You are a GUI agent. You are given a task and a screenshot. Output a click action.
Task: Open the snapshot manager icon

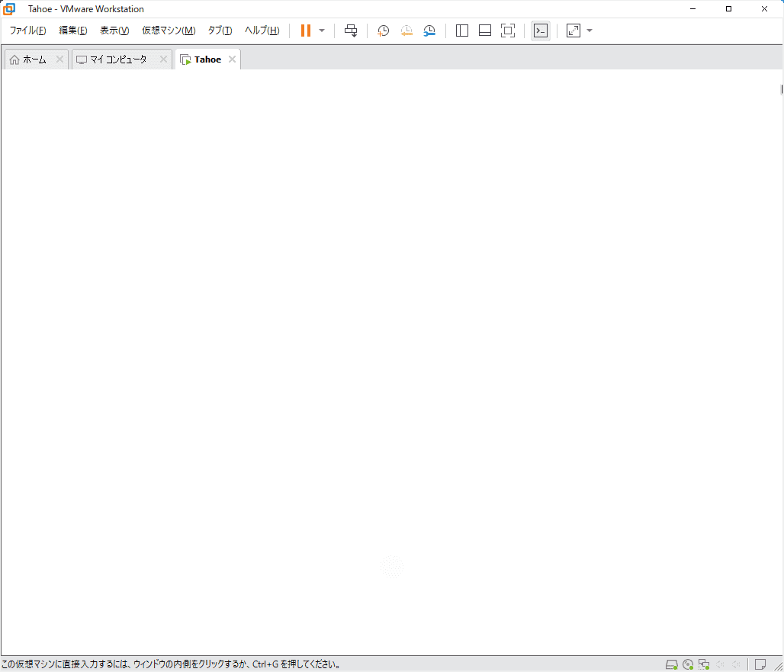(x=429, y=31)
